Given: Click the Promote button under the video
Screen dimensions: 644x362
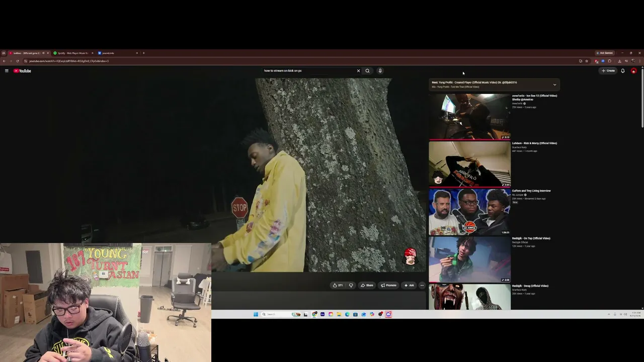Looking at the screenshot, I should [x=388, y=285].
